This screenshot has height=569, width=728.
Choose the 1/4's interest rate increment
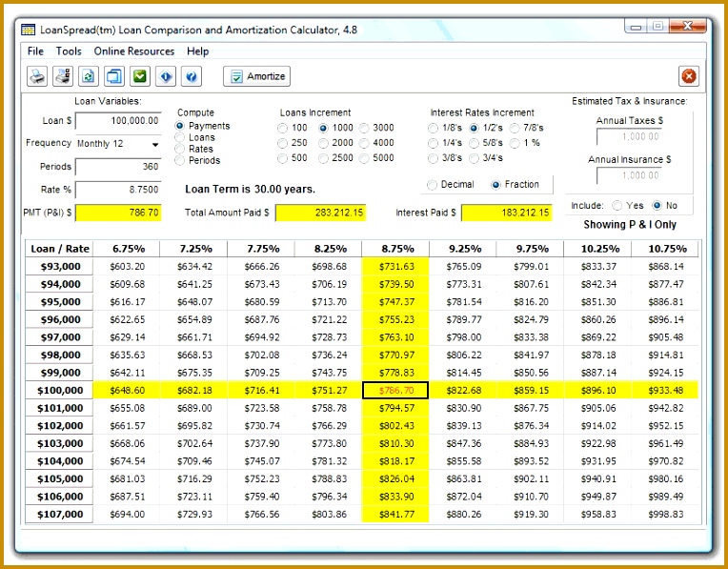pos(434,143)
